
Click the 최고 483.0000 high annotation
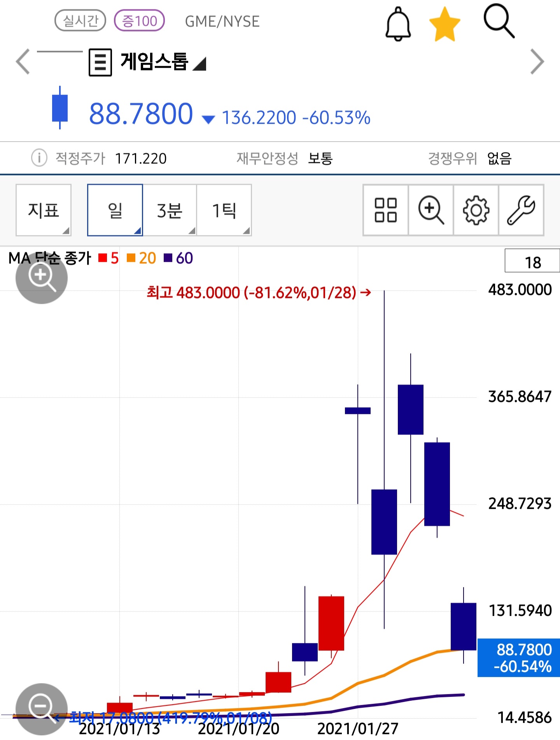[259, 292]
